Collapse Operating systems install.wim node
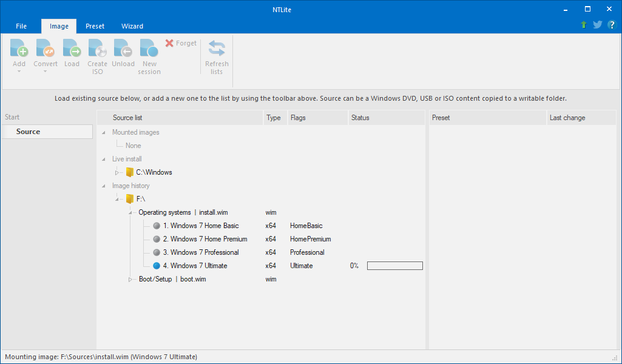The width and height of the screenshot is (622, 364). tap(130, 213)
